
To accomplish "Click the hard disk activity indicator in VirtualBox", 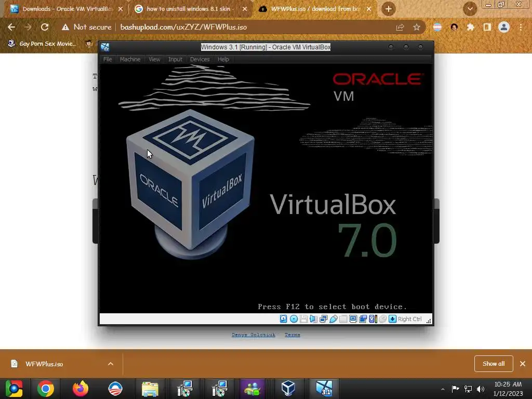I will point(283,319).
